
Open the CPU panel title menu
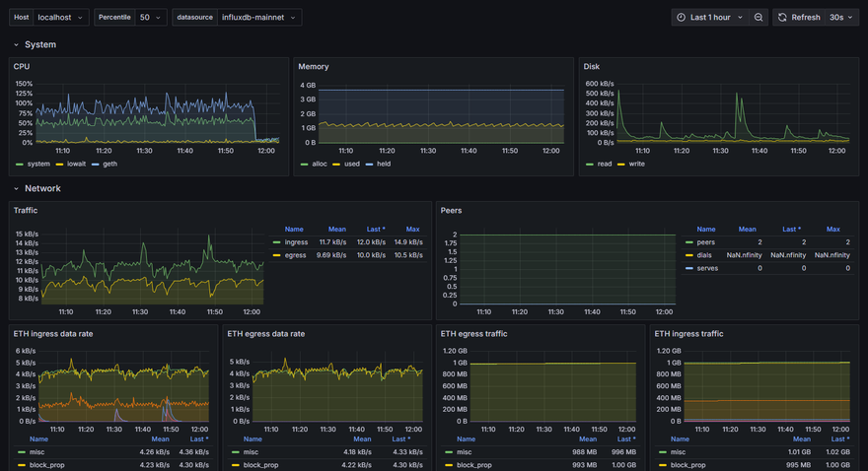click(x=22, y=67)
